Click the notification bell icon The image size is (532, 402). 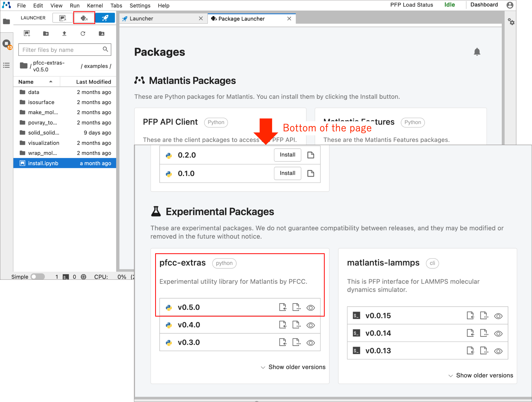pos(477,52)
